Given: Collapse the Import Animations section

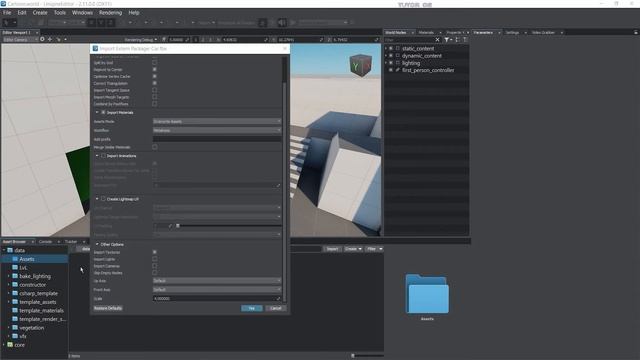Looking at the screenshot, I should (x=97, y=156).
